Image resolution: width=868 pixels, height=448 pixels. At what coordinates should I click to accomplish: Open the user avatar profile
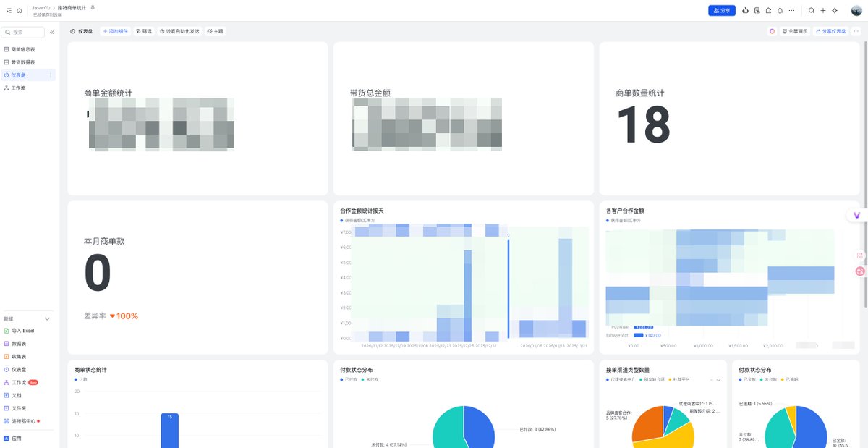click(x=856, y=10)
